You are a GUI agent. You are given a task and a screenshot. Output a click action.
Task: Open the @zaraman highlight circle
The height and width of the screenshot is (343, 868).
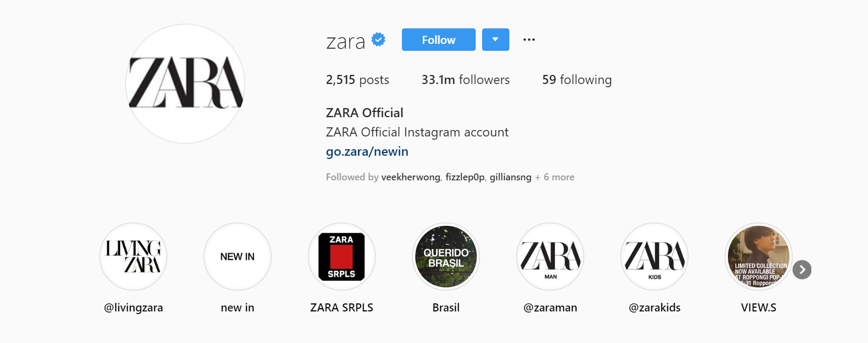click(550, 257)
